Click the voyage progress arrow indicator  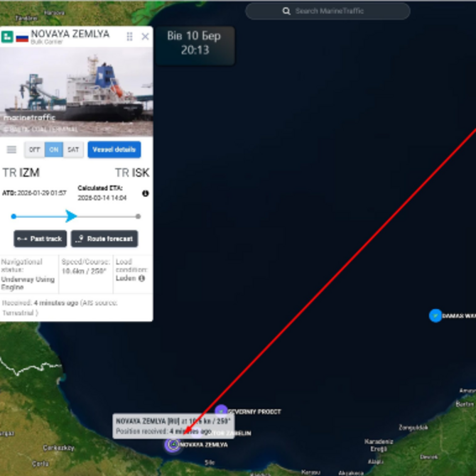[x=71, y=216]
